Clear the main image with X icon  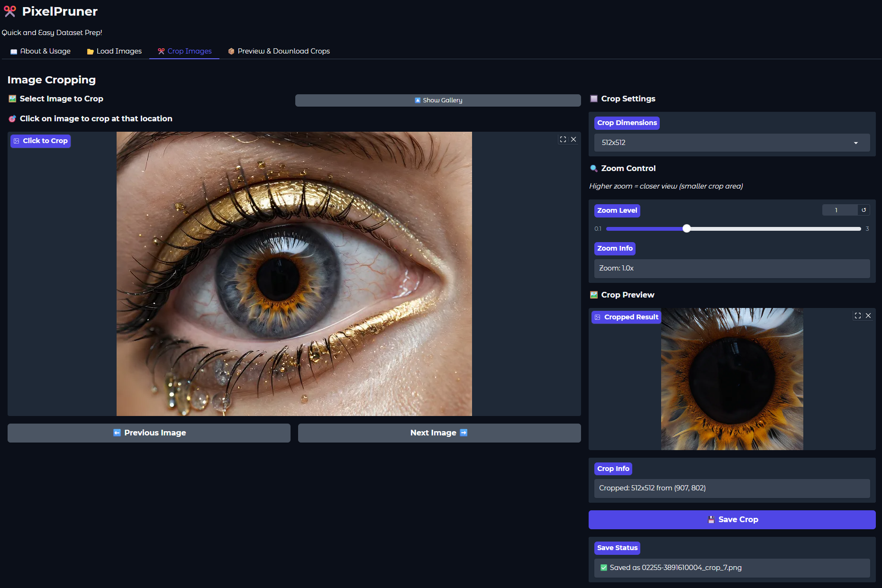[573, 139]
